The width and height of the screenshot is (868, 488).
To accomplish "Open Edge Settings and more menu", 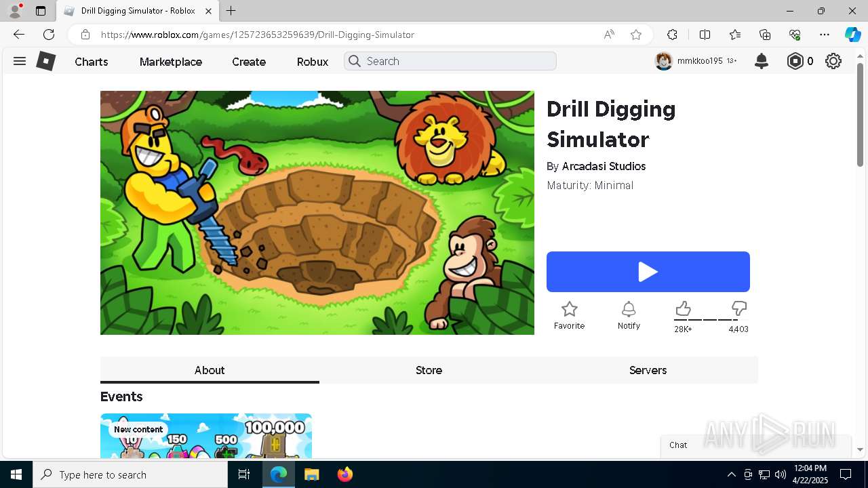I will point(825,35).
